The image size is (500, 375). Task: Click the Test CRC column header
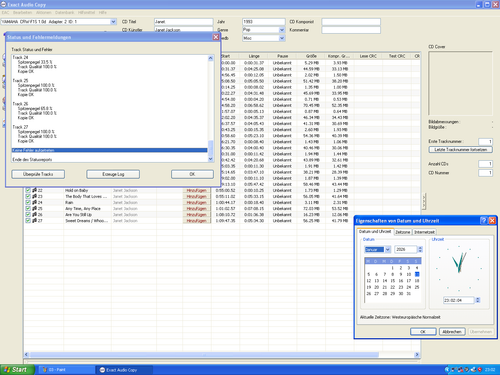pyautogui.click(x=397, y=56)
